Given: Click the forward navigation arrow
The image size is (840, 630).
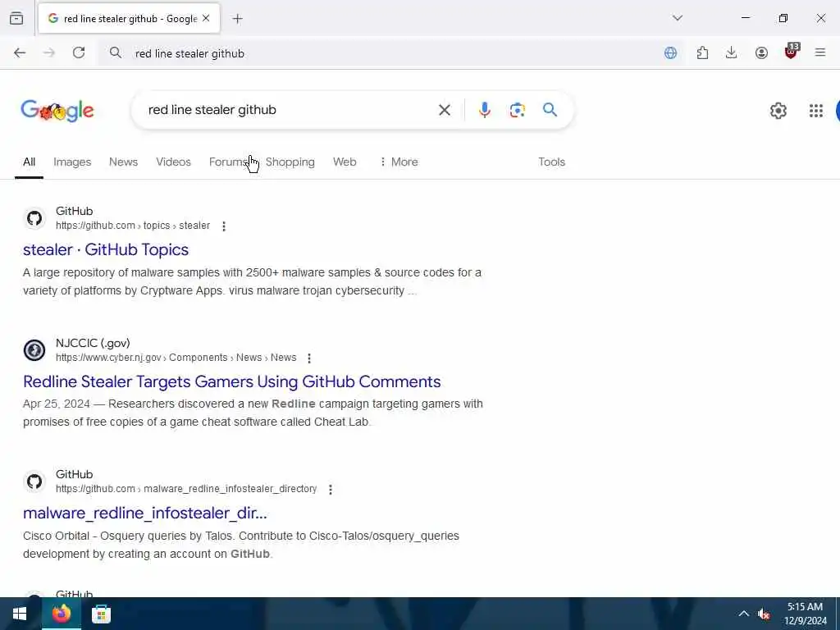Looking at the screenshot, I should [x=48, y=52].
